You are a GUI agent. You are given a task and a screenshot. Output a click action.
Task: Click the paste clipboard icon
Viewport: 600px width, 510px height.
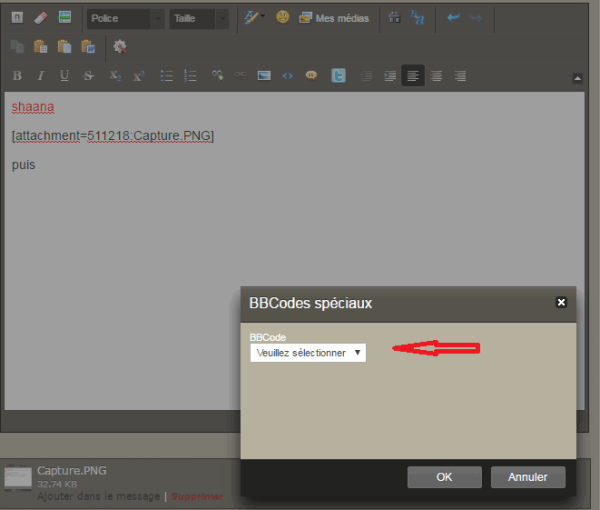tap(41, 47)
